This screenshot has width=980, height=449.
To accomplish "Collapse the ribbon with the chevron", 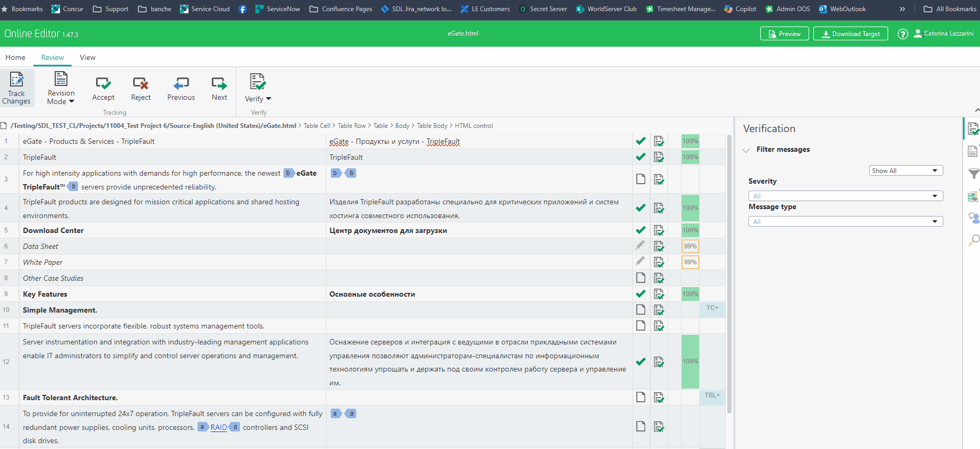I will pyautogui.click(x=977, y=110).
